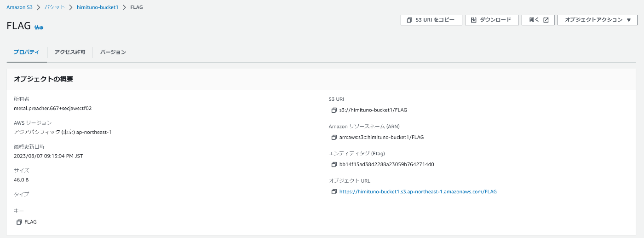This screenshot has width=644, height=238.
Task: Click the s3://himituno-bucket1/FLAG text
Action: click(x=373, y=110)
